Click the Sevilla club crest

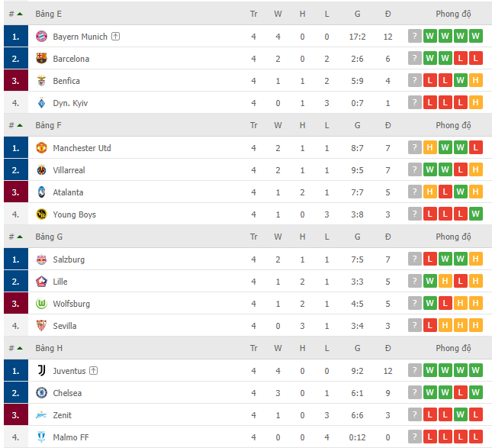click(41, 326)
